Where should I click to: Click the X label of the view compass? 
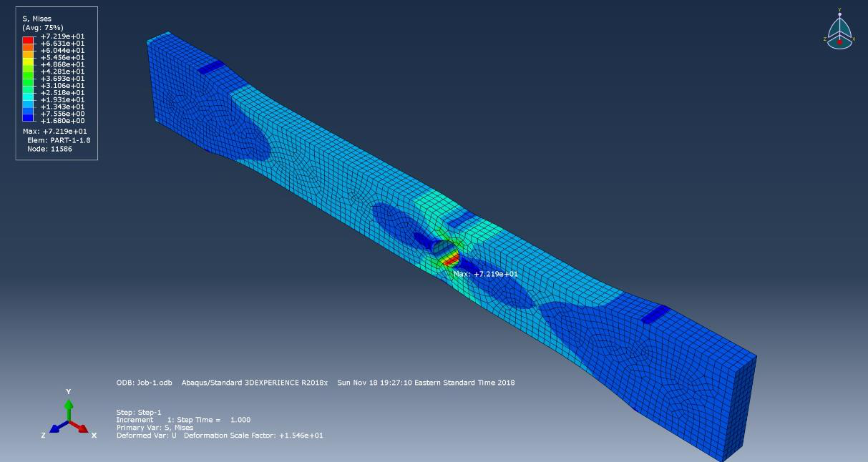(x=854, y=39)
